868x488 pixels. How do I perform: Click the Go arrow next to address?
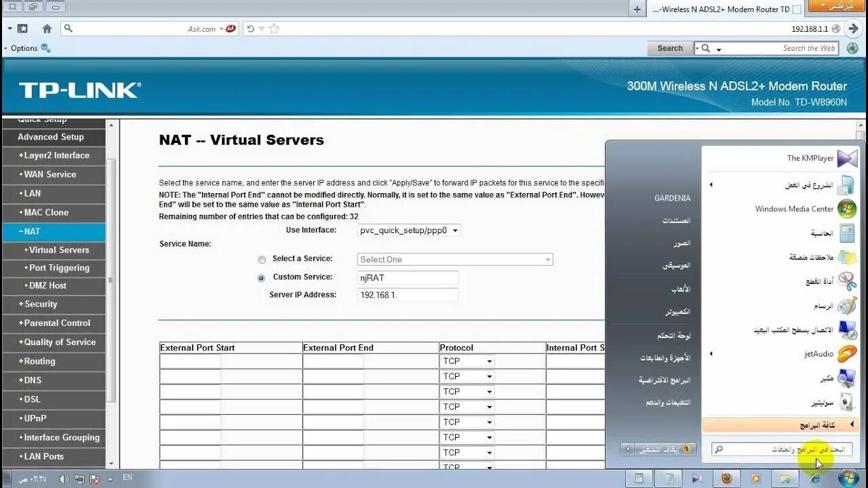[854, 28]
